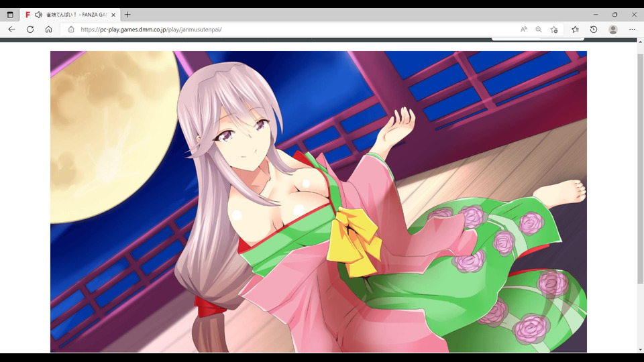Go back to the previous page
Image resolution: width=644 pixels, height=362 pixels.
pyautogui.click(x=11, y=29)
